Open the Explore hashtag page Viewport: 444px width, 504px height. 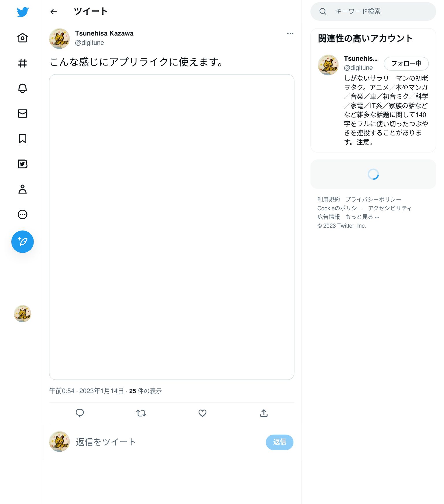[x=23, y=63]
